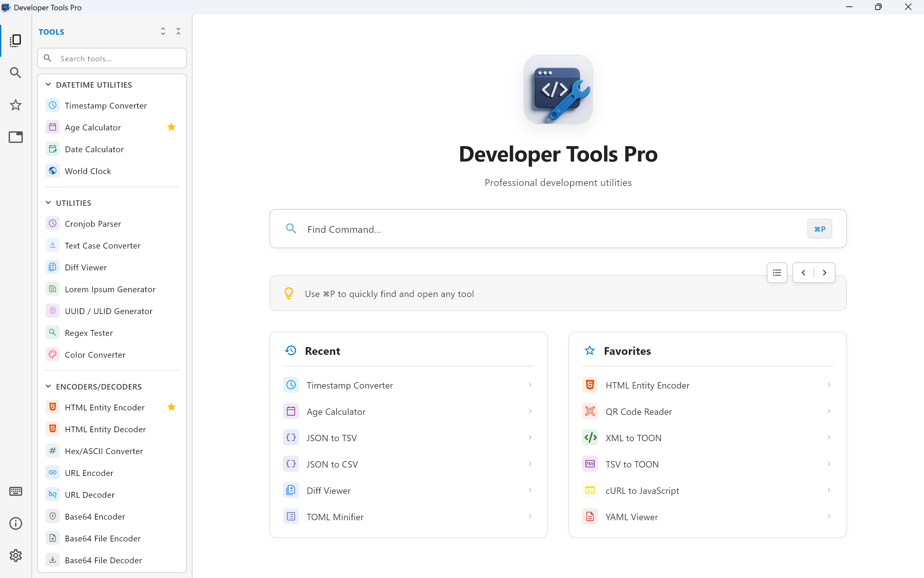The height and width of the screenshot is (578, 924).
Task: Open TOML Minifier from Recent
Action: [x=408, y=517]
